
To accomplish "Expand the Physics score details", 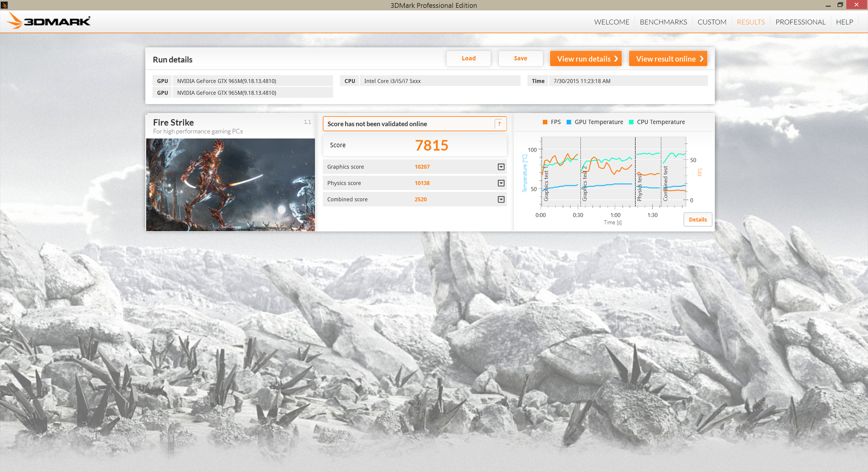I will [501, 183].
